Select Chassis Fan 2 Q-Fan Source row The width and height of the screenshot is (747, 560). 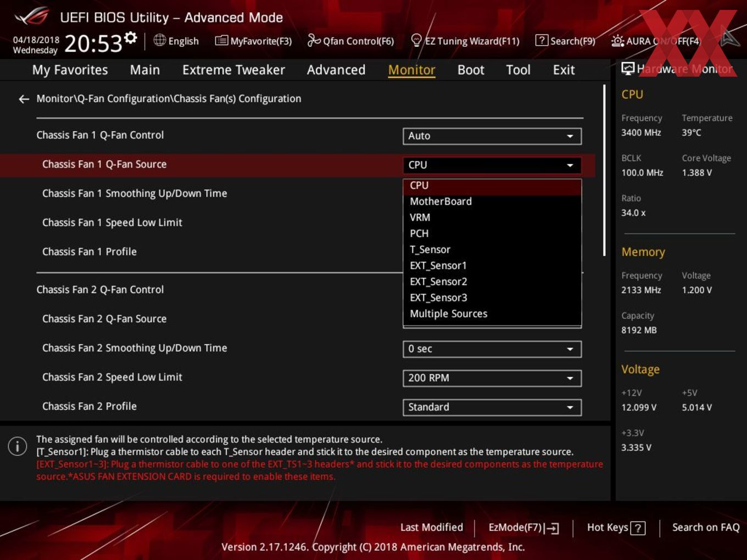coord(104,319)
